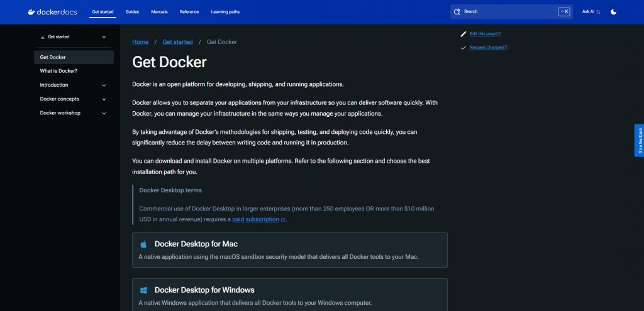Follow the paid subscription link
644x311 pixels.
pos(255,219)
